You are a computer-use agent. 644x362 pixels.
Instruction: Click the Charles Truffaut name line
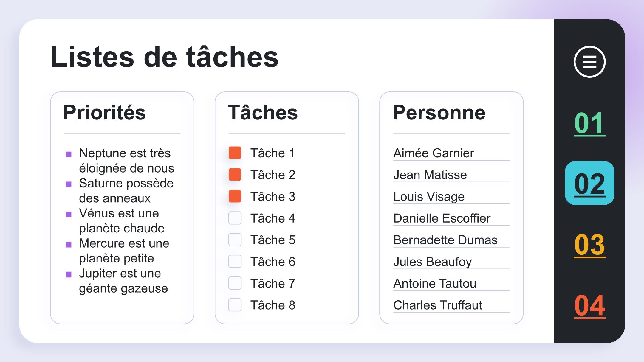point(451,305)
